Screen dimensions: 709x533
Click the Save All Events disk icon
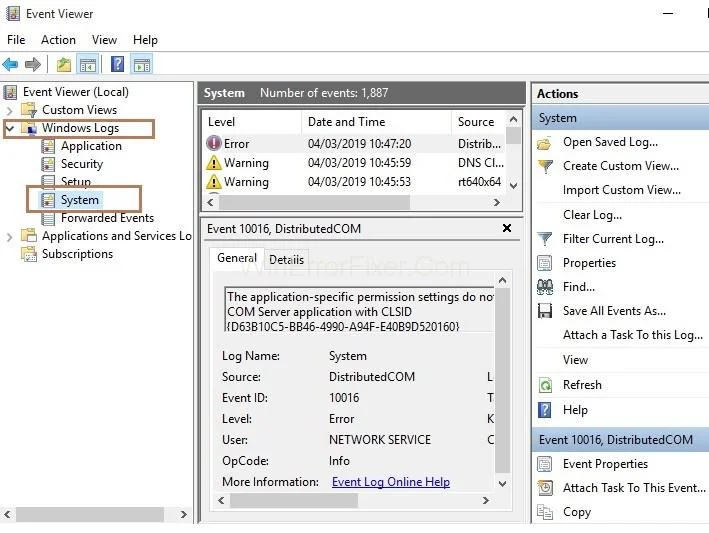[x=545, y=311]
